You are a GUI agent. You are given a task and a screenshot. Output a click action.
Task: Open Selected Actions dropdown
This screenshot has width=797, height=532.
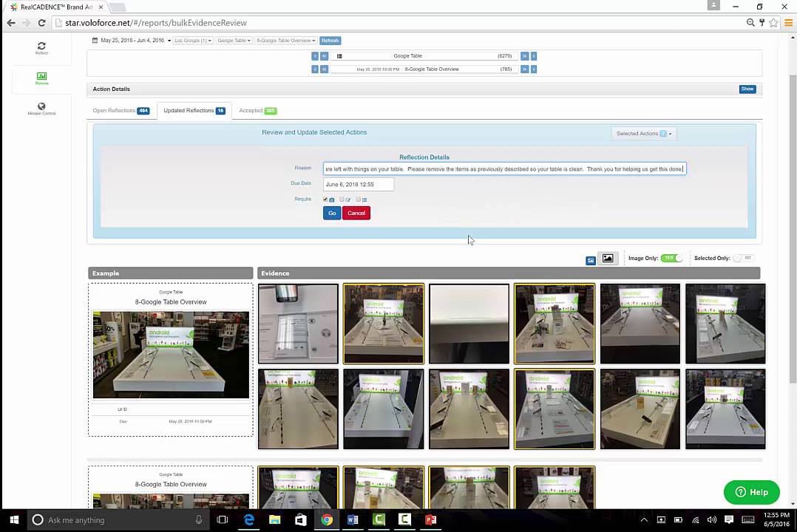pyautogui.click(x=643, y=134)
